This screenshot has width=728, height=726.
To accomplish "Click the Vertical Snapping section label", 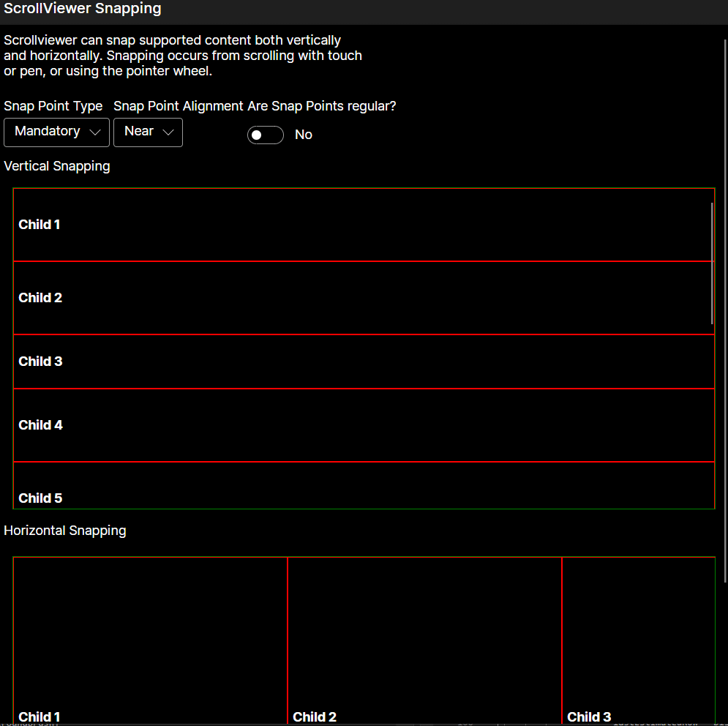I will coord(56,166).
